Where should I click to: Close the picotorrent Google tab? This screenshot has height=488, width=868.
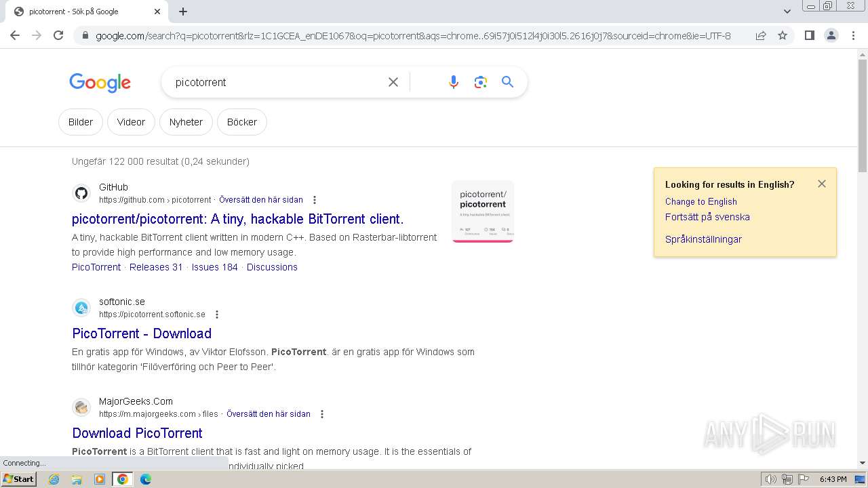pos(157,12)
